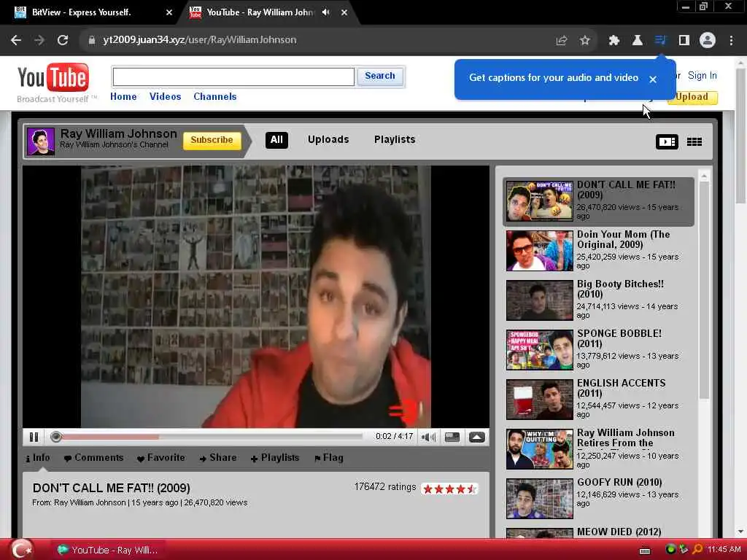Switch to player view layout icon
The height and width of the screenshot is (560, 747).
pyautogui.click(x=667, y=141)
